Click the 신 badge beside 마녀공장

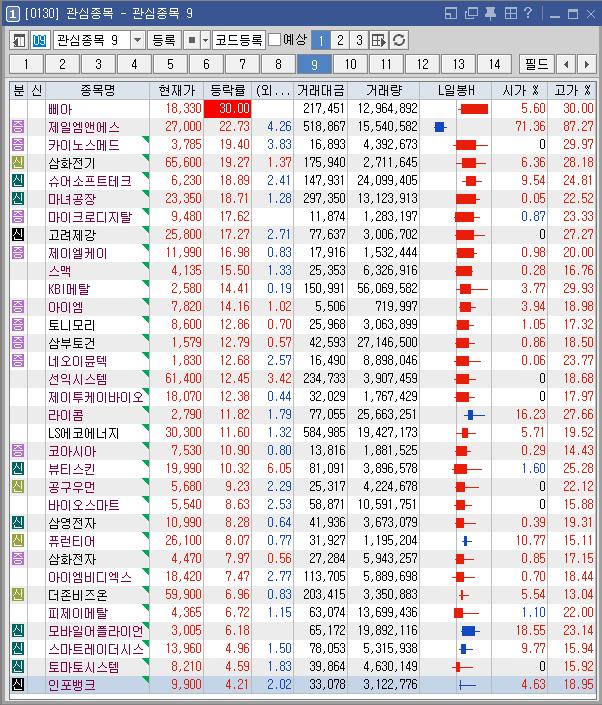18,198
